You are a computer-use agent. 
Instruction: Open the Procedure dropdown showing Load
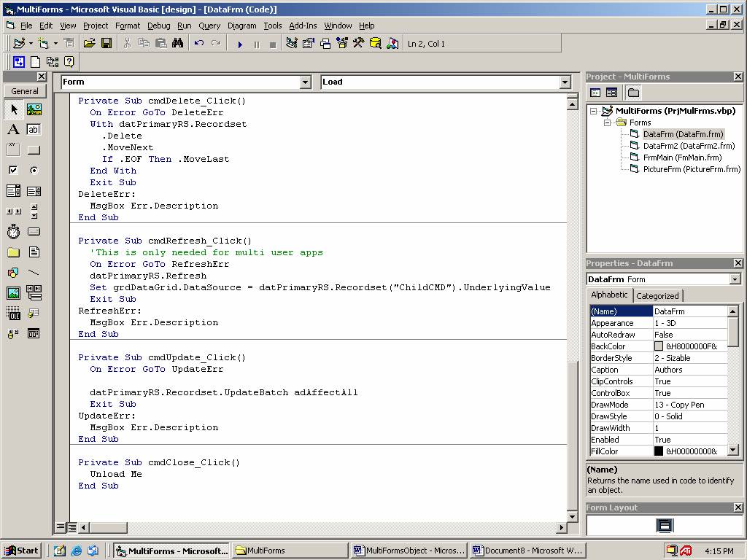[565, 82]
